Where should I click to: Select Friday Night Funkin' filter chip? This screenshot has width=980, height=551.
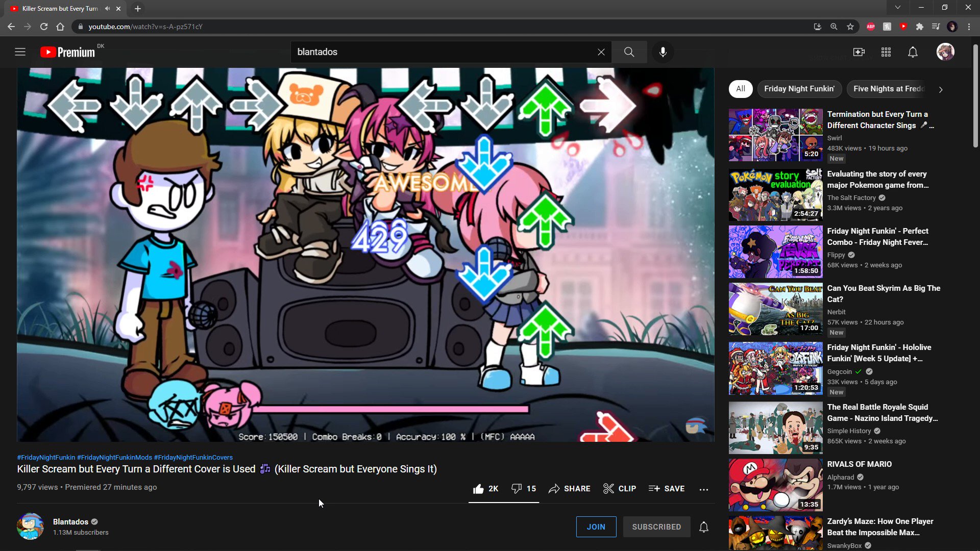799,89
